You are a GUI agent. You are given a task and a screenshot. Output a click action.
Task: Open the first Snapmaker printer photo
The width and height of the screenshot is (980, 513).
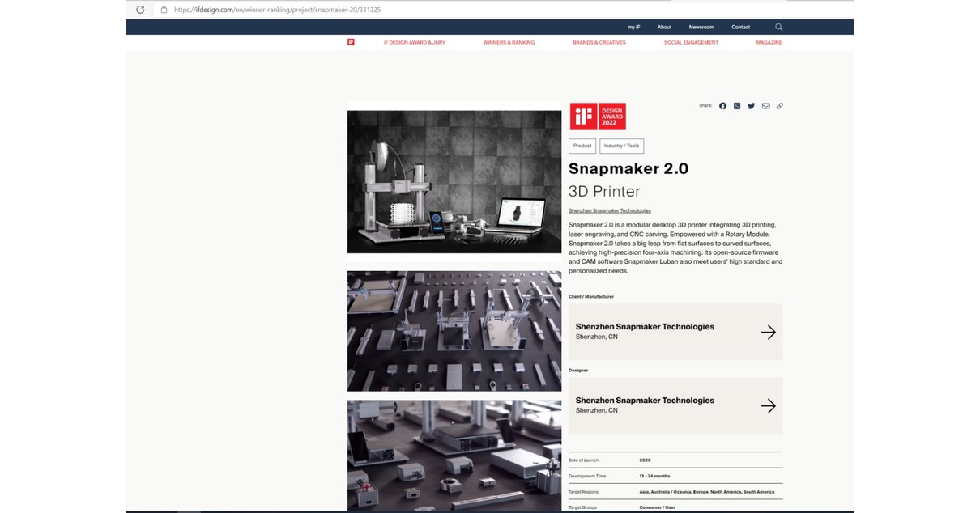(x=454, y=181)
